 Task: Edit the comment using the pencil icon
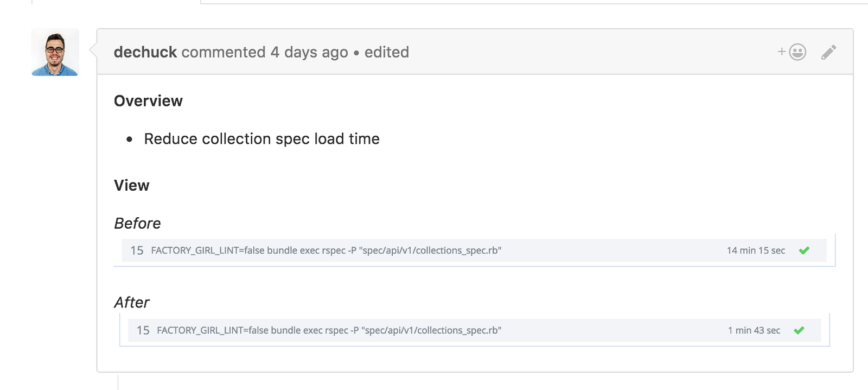coord(828,52)
